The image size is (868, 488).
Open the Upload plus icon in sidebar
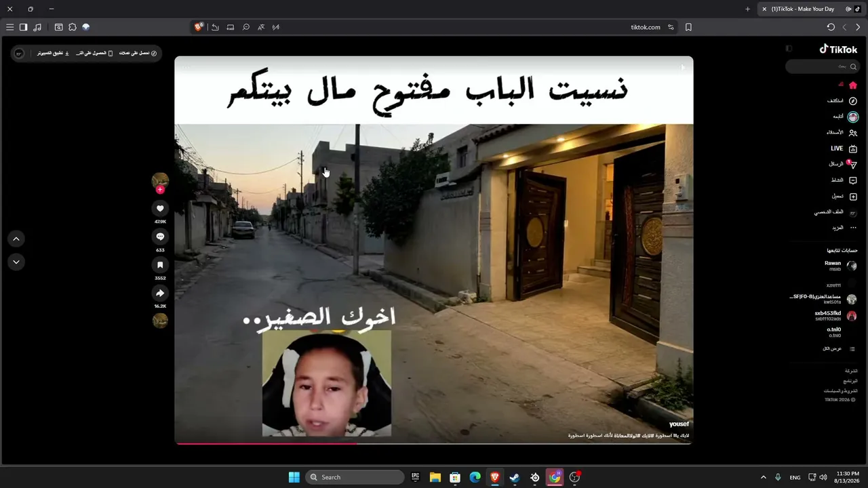pos(853,197)
